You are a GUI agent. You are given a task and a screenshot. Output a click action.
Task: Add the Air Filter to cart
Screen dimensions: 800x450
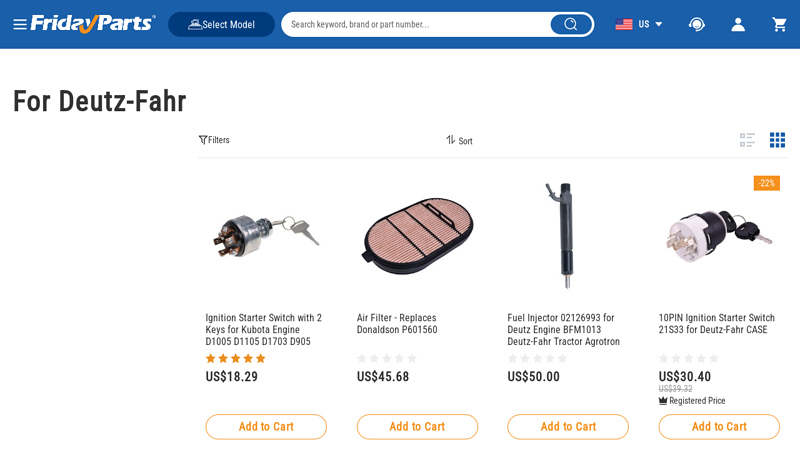click(x=417, y=427)
